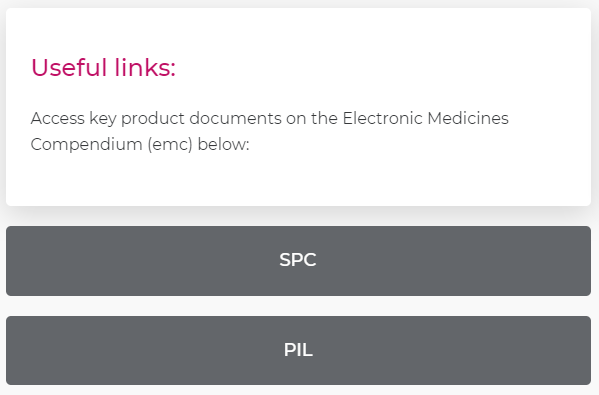The height and width of the screenshot is (395, 599).
Task: Click the word "Useful" in the heading
Action: [x=69, y=68]
